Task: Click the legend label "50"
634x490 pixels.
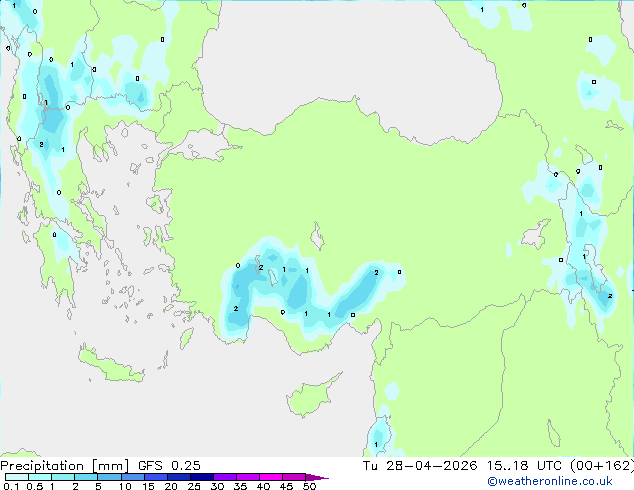Action: tap(310, 486)
